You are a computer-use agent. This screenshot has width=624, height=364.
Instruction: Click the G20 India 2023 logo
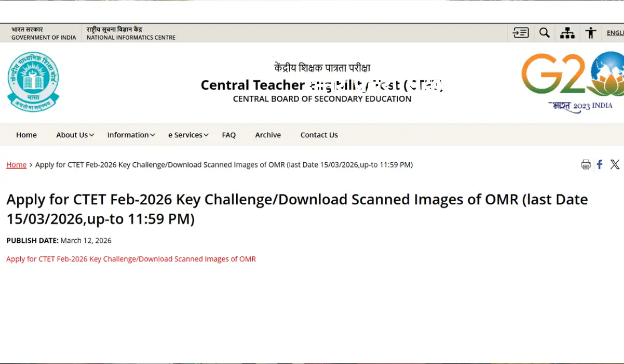(572, 82)
